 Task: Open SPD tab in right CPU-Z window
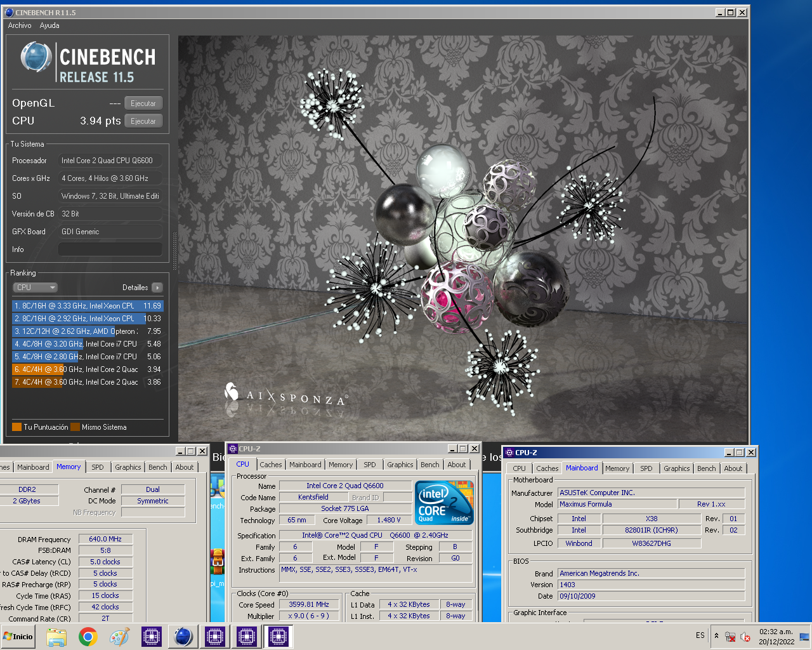pos(646,468)
